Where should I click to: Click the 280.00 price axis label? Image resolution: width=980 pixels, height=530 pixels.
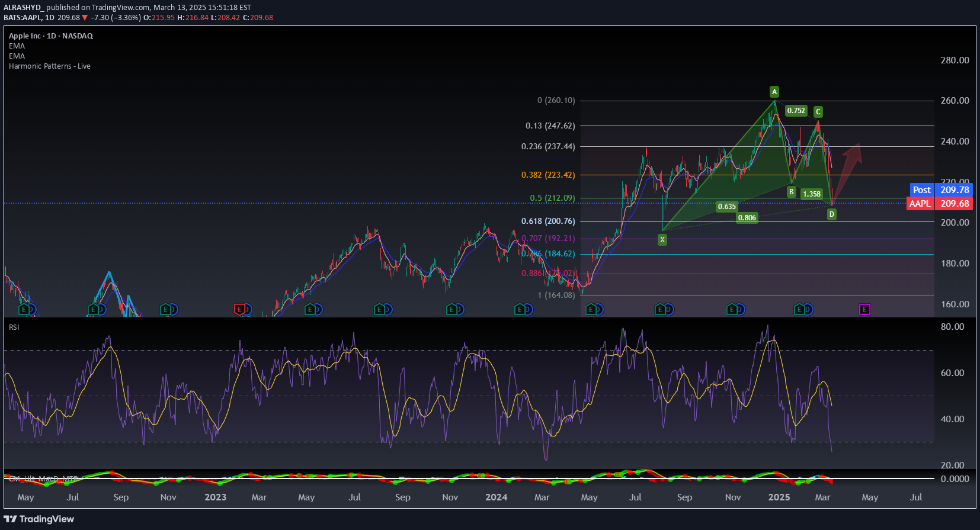(x=955, y=60)
